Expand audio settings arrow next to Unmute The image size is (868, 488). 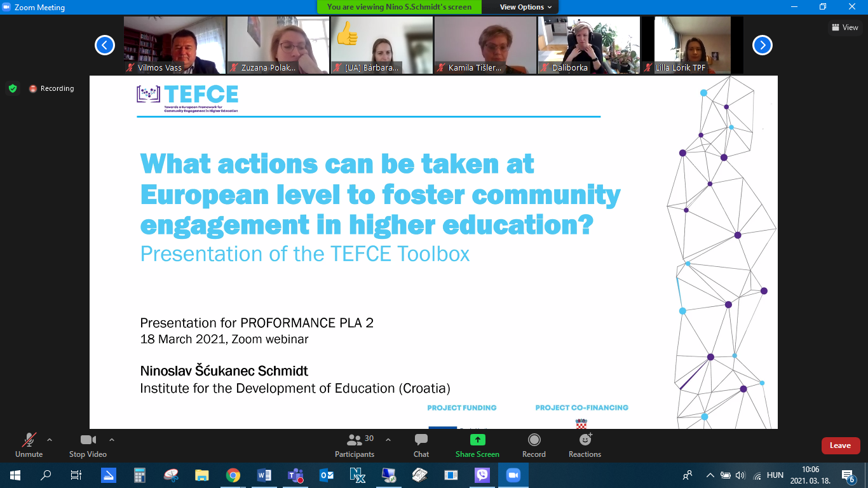coord(50,440)
